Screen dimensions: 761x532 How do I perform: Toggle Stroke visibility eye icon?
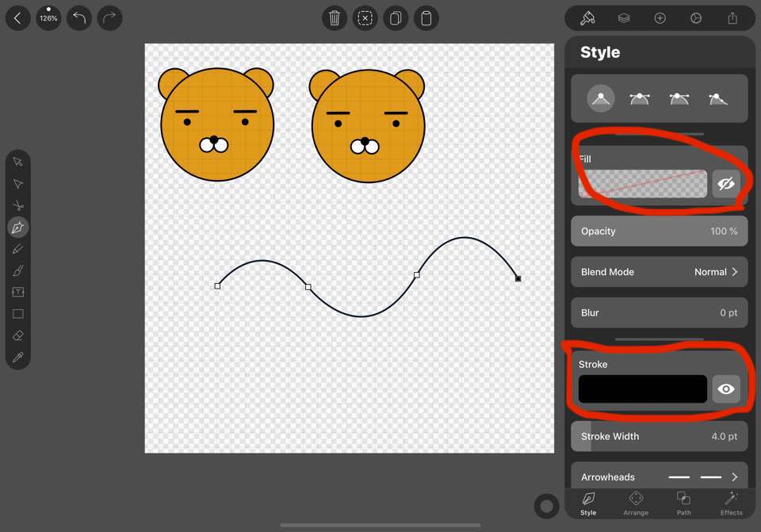726,388
